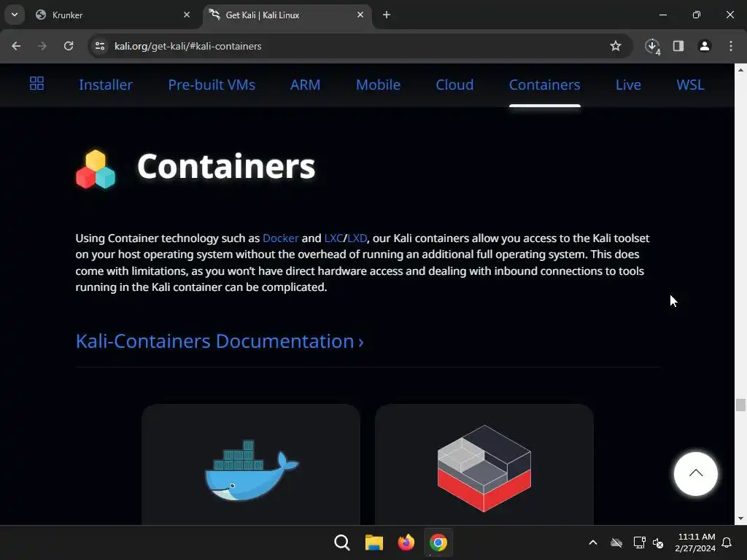Screen dimensions: 747x560
Task: Open the Chrome downloads indicator
Action: point(652,46)
